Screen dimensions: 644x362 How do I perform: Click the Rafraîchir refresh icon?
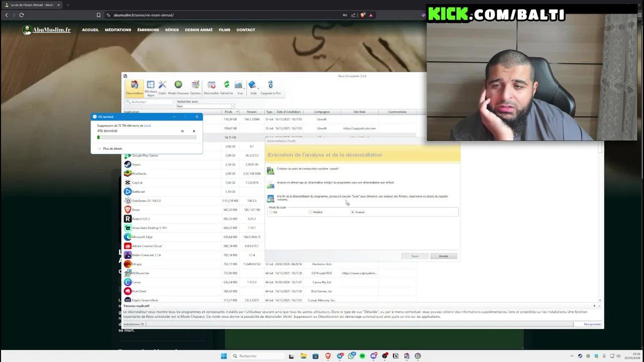226,87
